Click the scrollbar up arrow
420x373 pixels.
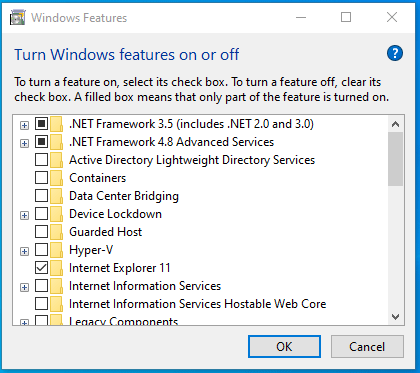point(396,124)
